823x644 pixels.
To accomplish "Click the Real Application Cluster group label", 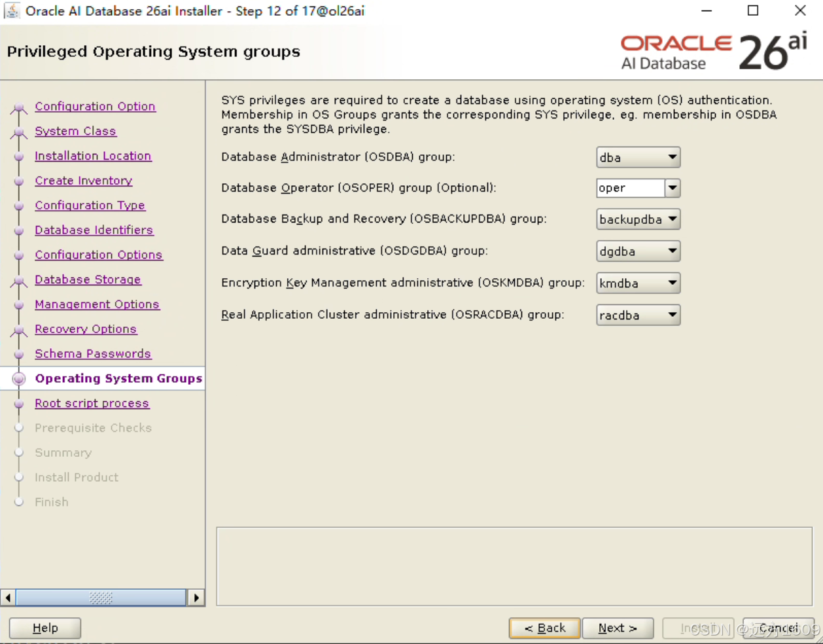I will coord(393,315).
